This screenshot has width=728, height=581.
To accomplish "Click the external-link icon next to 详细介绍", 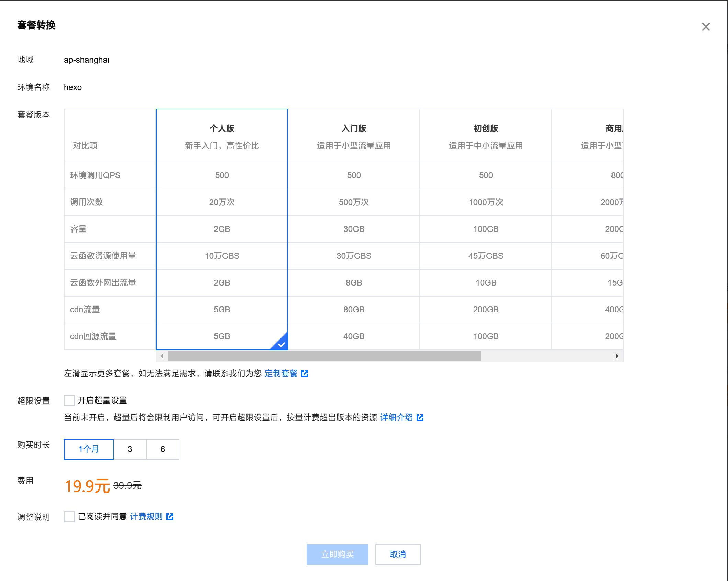I will 420,418.
